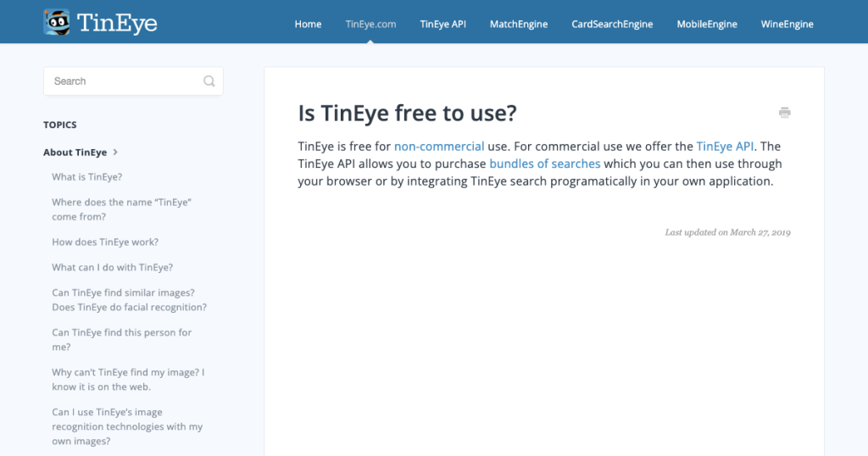
Task: Open 'Can TinEye find similar images?' article
Action: (x=130, y=300)
